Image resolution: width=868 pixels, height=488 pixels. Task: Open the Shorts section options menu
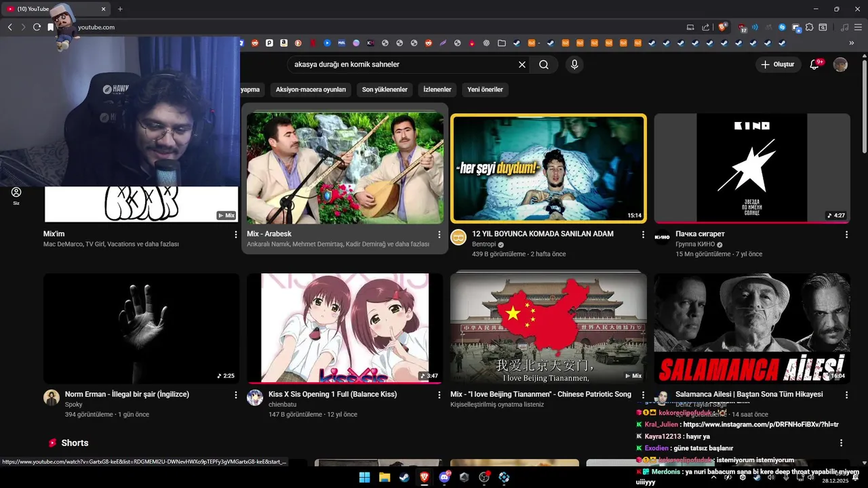click(x=842, y=443)
